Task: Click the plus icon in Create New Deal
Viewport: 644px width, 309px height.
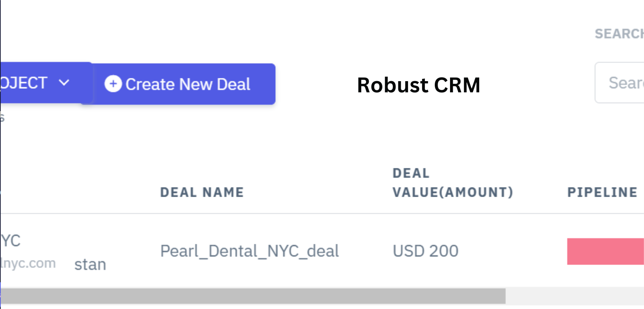Action: coord(113,84)
